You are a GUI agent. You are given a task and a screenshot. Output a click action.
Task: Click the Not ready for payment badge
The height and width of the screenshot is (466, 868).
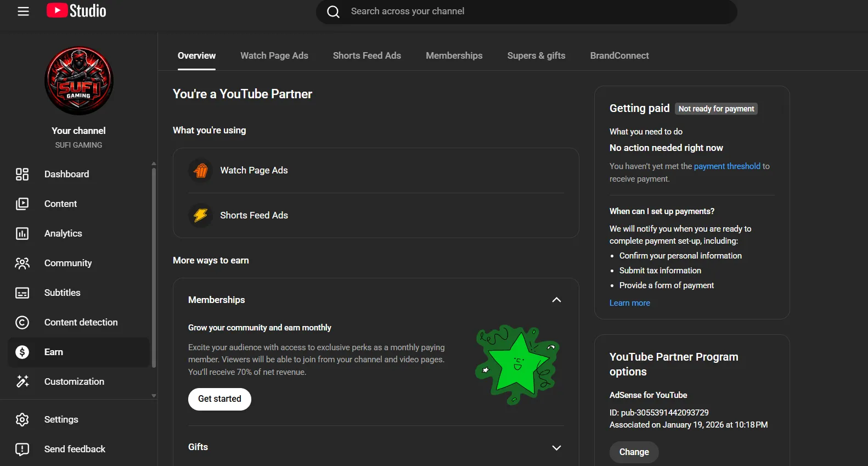716,109
